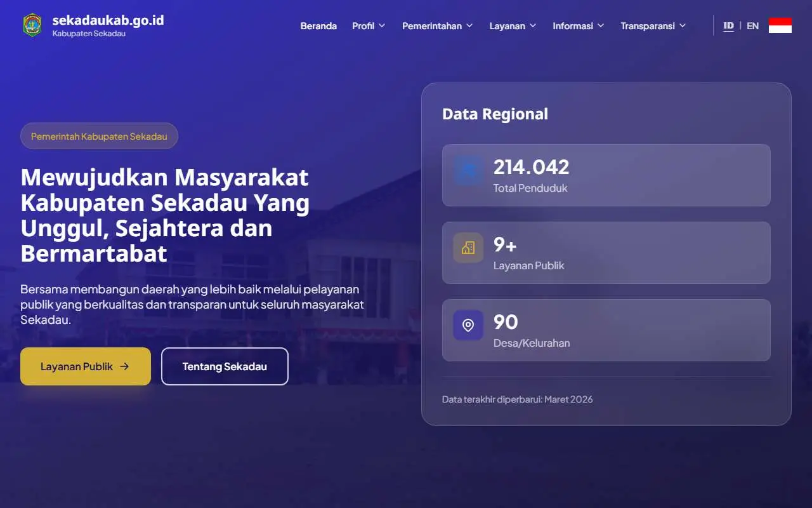The height and width of the screenshot is (508, 812).
Task: Click the 'Bersama membangun daerah' paragraph
Action: point(192,305)
